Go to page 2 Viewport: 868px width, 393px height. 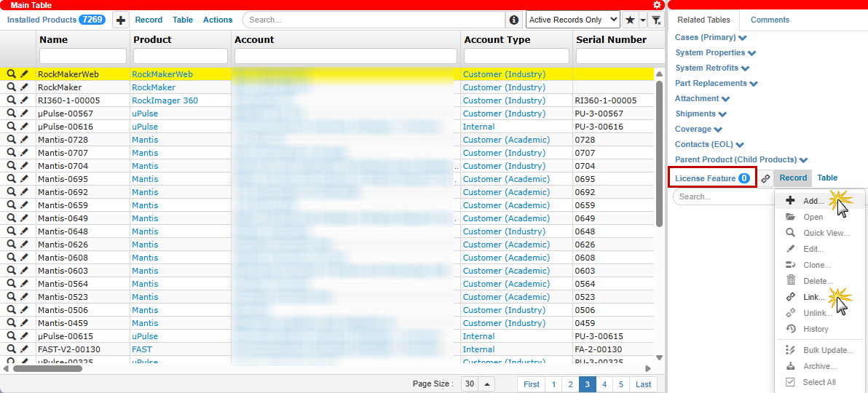570,384
